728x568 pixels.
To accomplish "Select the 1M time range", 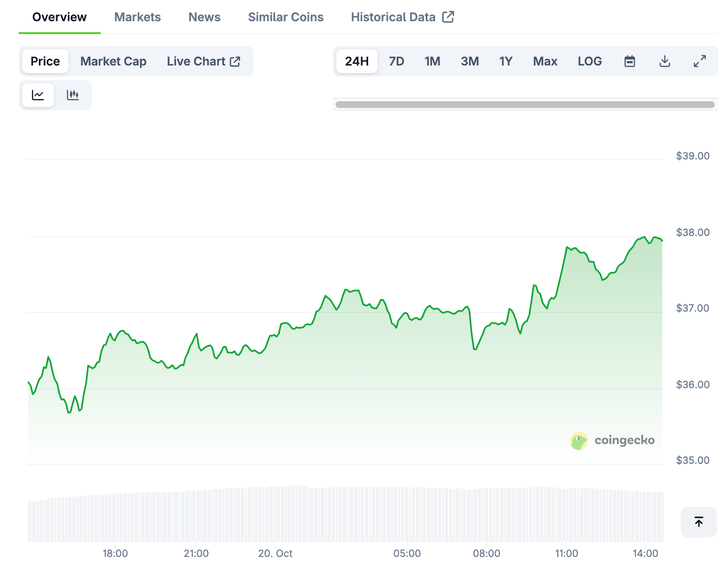I will click(x=432, y=61).
